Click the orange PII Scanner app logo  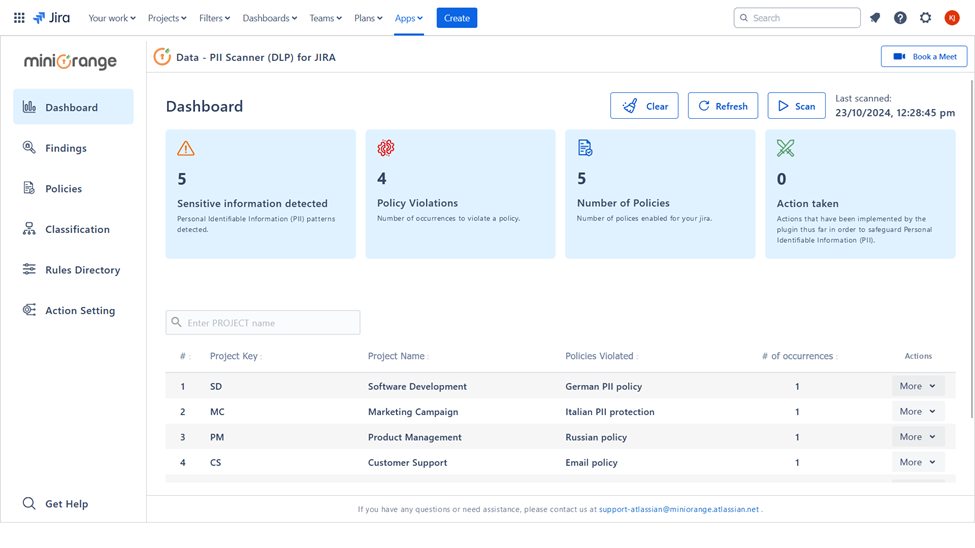(162, 57)
